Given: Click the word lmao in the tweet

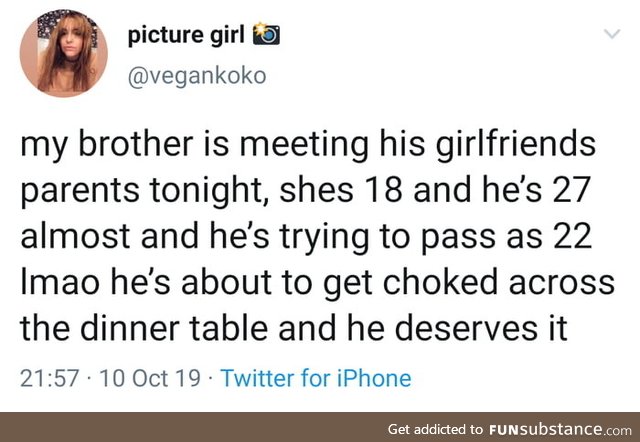Looking at the screenshot, I should pyautogui.click(x=60, y=282).
